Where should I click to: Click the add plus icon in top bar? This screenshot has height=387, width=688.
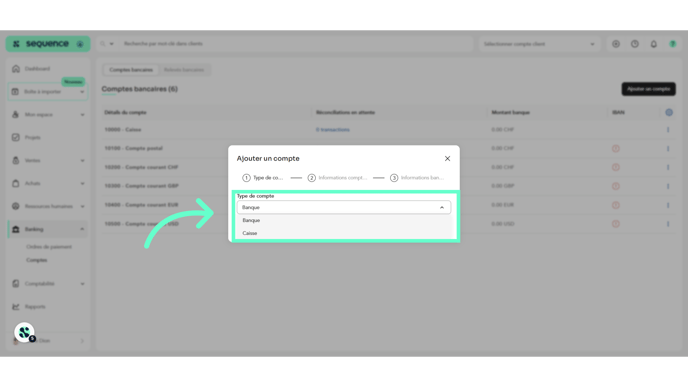pos(616,44)
